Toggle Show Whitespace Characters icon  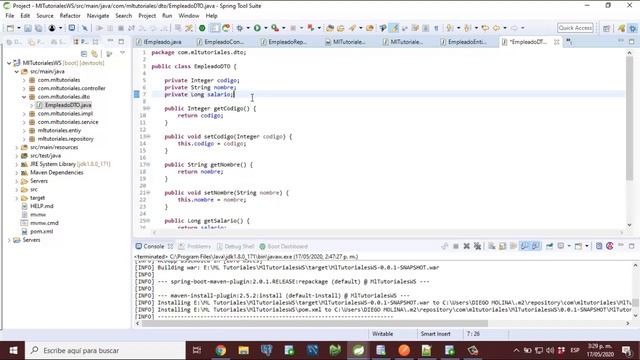(x=436, y=28)
